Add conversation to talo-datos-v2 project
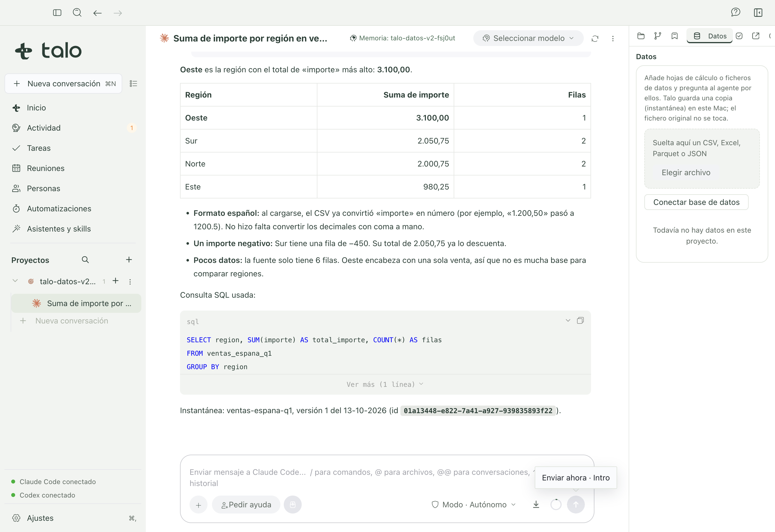 point(116,281)
